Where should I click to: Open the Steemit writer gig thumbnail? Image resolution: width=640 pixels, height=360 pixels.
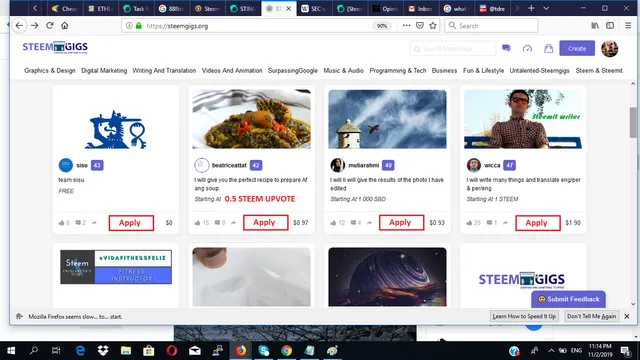click(x=523, y=119)
